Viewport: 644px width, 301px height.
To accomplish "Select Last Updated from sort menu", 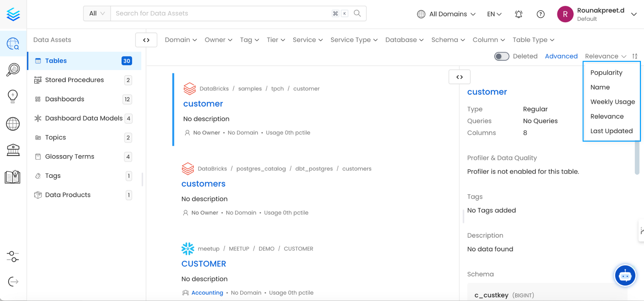I will coord(611,131).
